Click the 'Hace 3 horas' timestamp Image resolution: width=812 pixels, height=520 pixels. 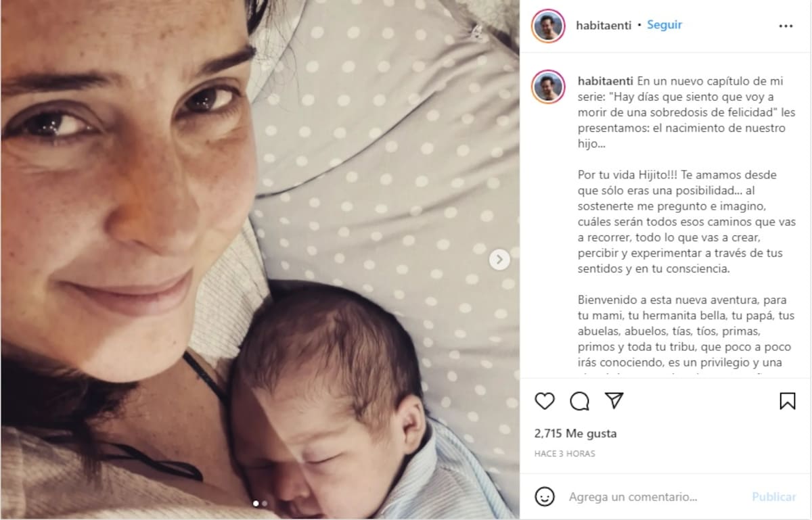point(565,454)
